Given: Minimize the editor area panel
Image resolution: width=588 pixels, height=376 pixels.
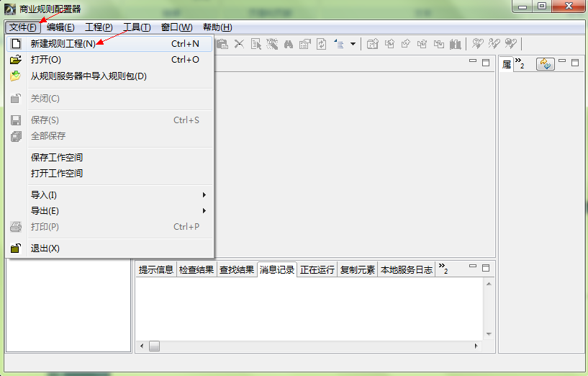Looking at the screenshot, I should [473, 61].
